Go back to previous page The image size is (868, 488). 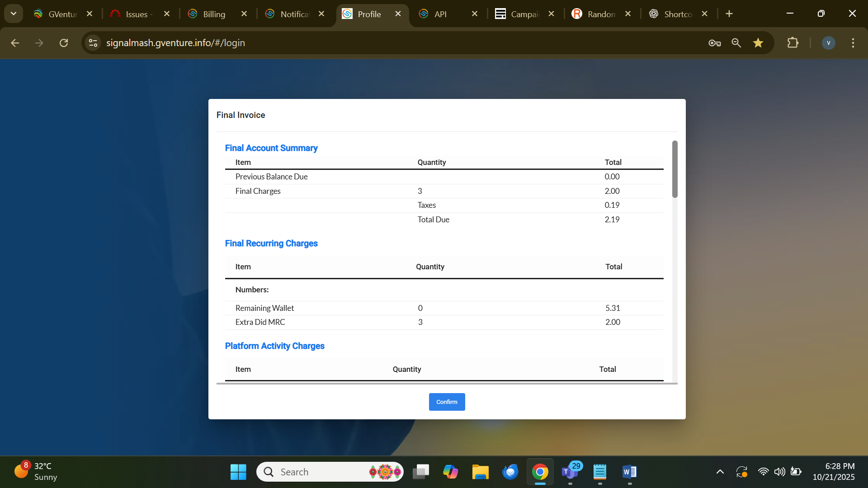point(15,43)
